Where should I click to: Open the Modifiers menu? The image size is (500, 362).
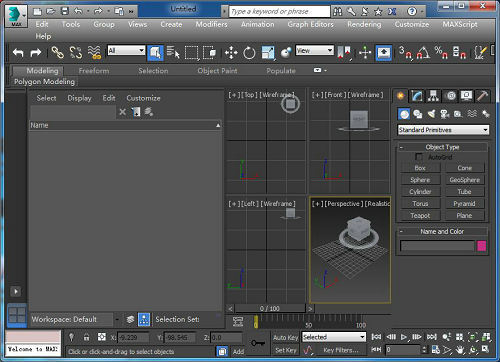[x=211, y=24]
